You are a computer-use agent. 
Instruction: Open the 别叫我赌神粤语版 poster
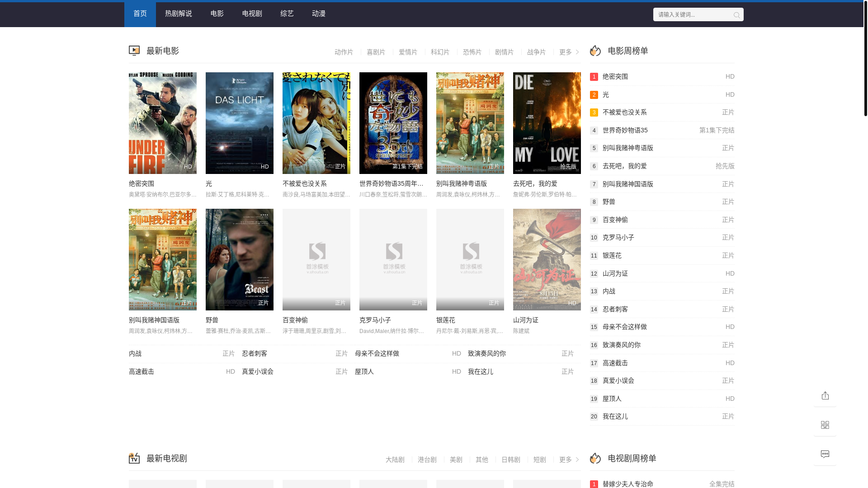[x=470, y=123]
